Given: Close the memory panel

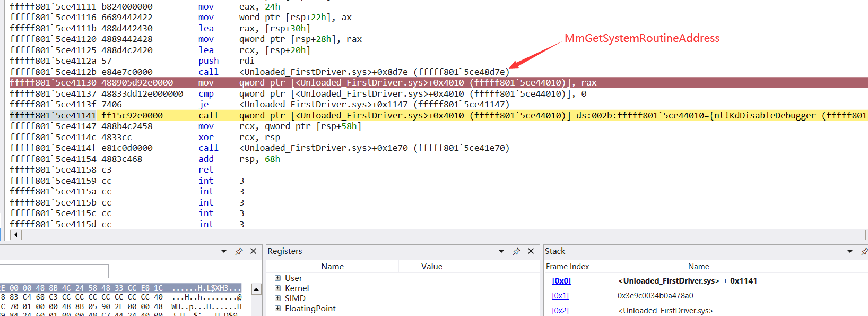Looking at the screenshot, I should (253, 251).
